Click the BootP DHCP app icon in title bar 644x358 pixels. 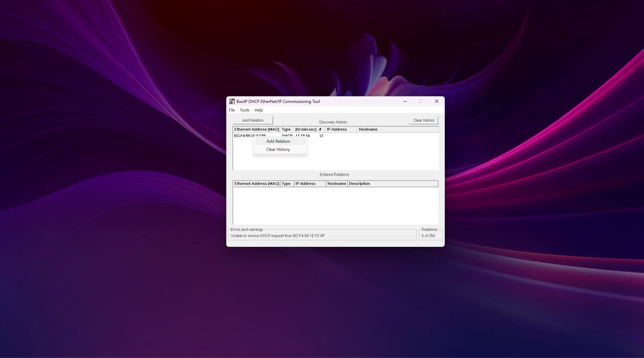click(x=232, y=101)
